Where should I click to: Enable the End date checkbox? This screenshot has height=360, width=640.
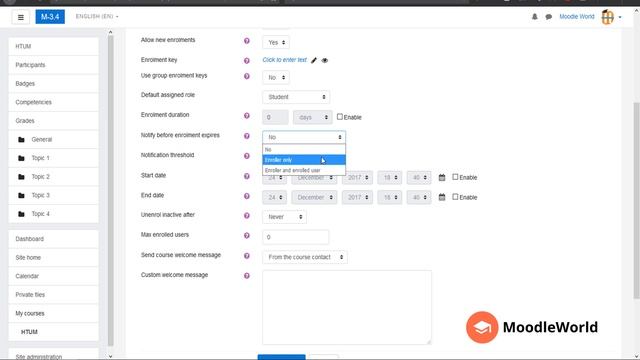coord(455,197)
